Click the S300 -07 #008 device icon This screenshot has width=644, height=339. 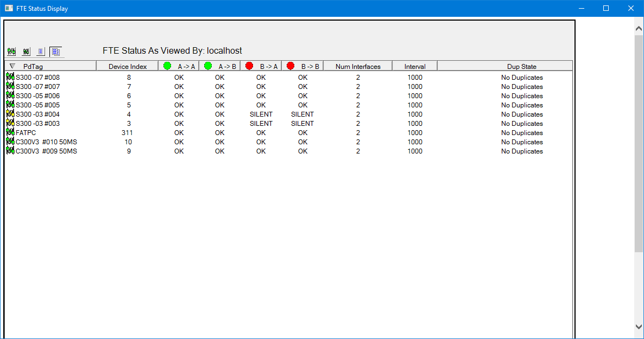pyautogui.click(x=10, y=77)
